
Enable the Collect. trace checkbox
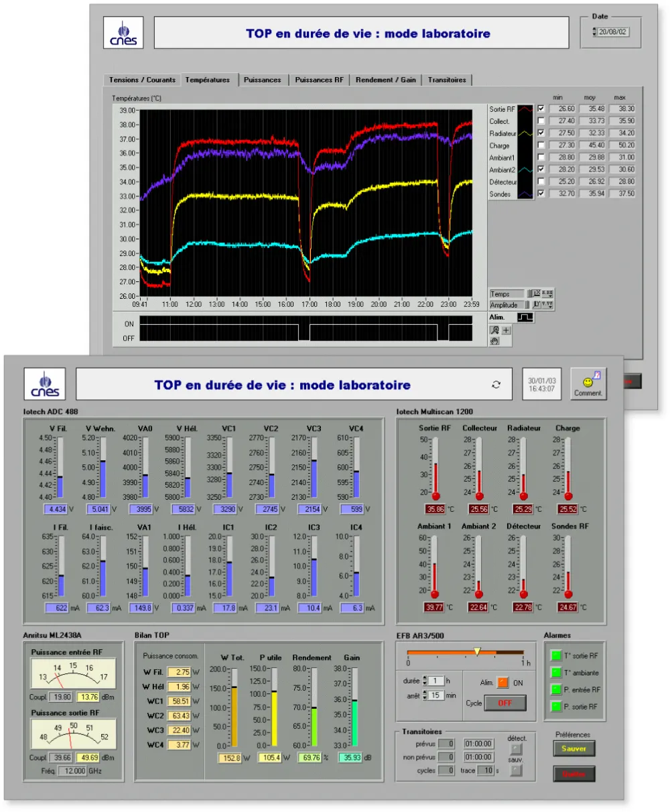tap(541, 121)
